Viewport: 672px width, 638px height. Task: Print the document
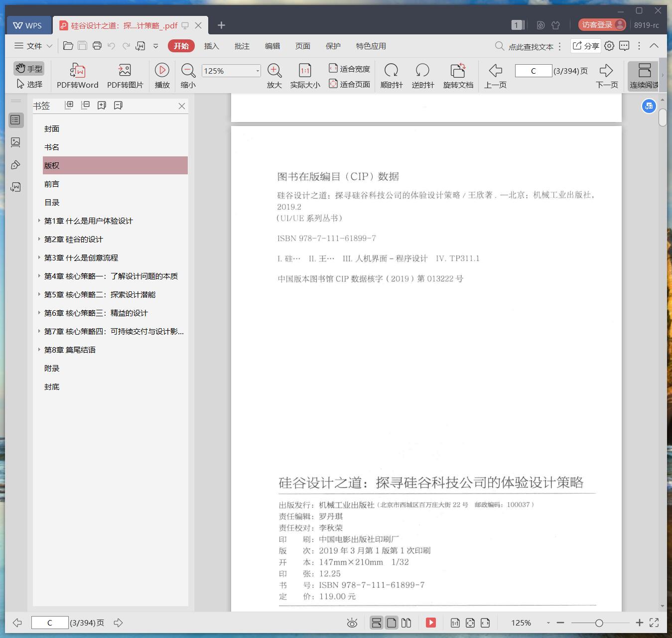[x=97, y=46]
